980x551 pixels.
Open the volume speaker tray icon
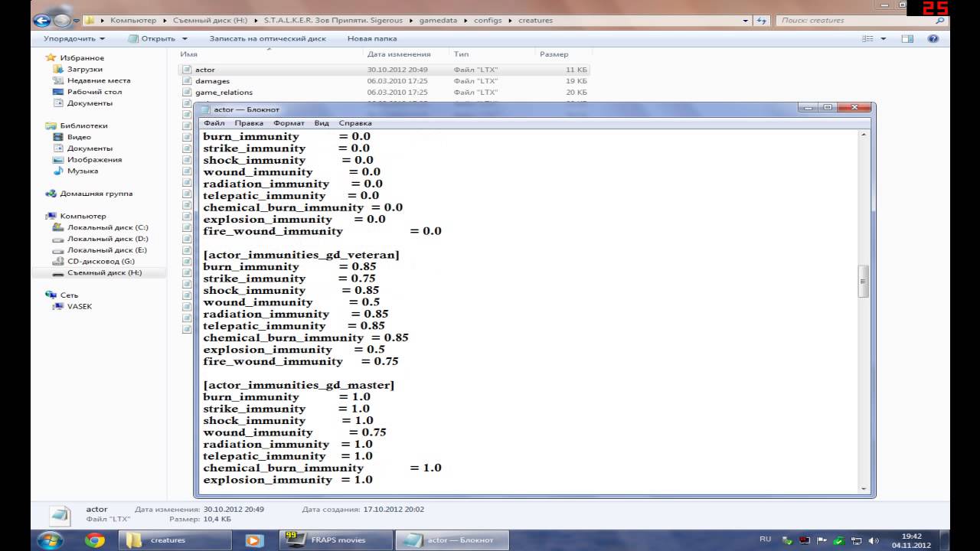click(x=874, y=540)
